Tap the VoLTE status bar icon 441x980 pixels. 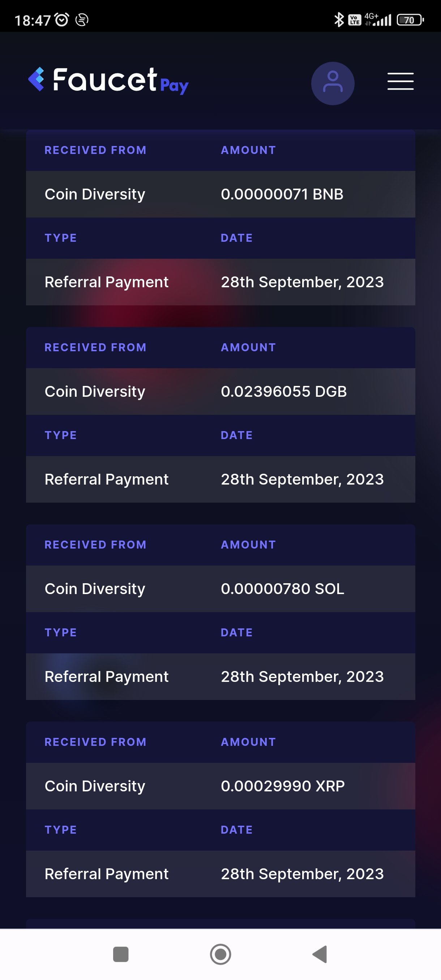tap(355, 20)
